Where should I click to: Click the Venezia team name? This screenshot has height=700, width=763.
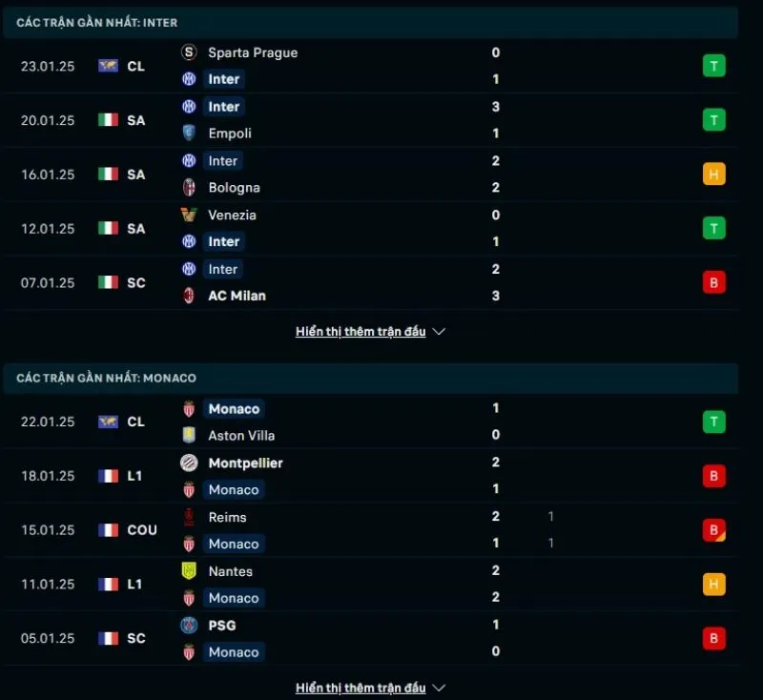(233, 216)
